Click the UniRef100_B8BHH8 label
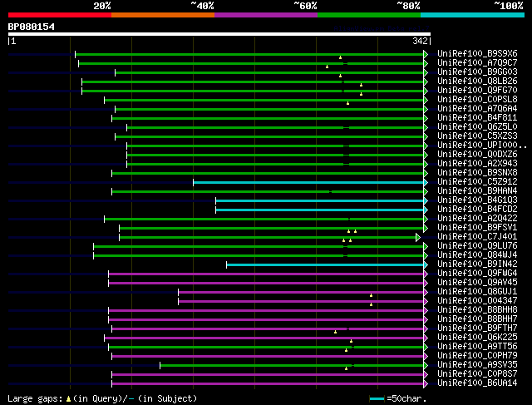 coord(477,310)
